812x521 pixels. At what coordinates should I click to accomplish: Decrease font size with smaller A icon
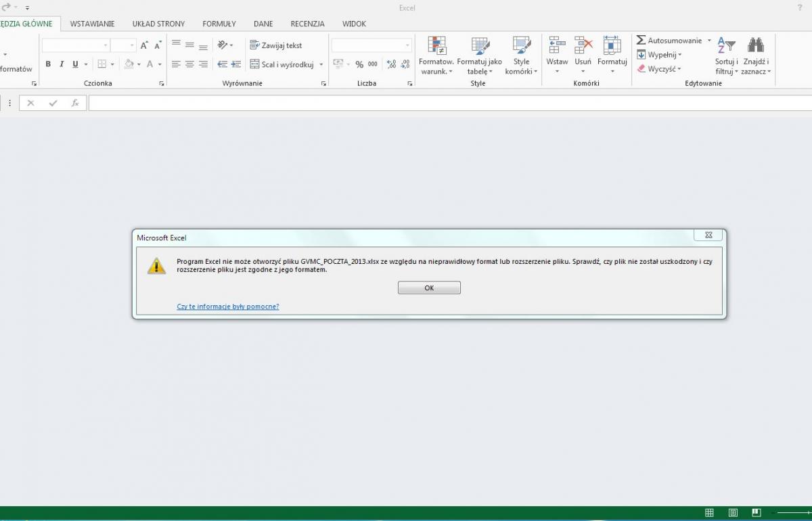coord(158,45)
